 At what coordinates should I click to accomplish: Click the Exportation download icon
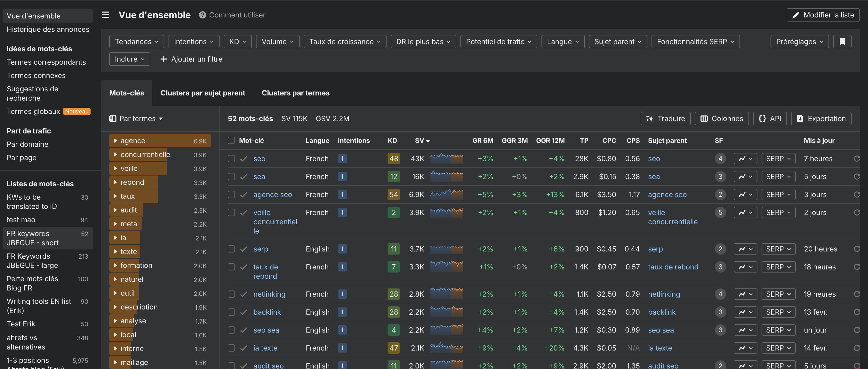pyautogui.click(x=800, y=119)
